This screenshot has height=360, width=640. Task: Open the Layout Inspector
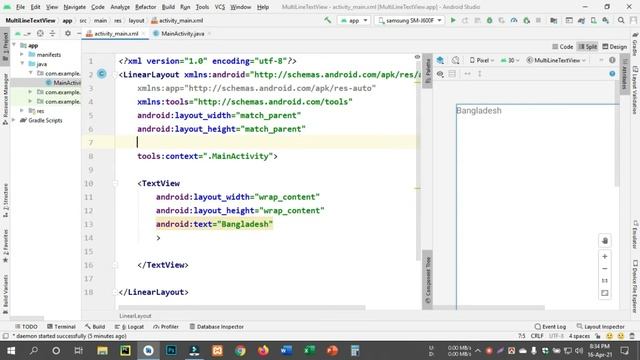point(601,327)
